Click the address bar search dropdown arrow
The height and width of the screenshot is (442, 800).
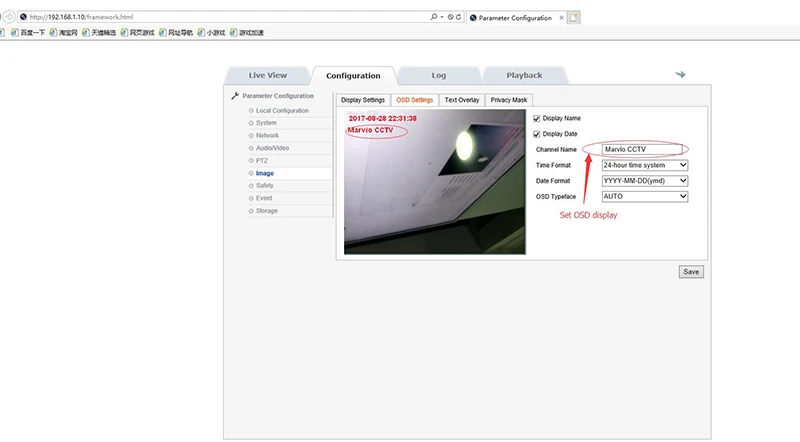point(442,17)
